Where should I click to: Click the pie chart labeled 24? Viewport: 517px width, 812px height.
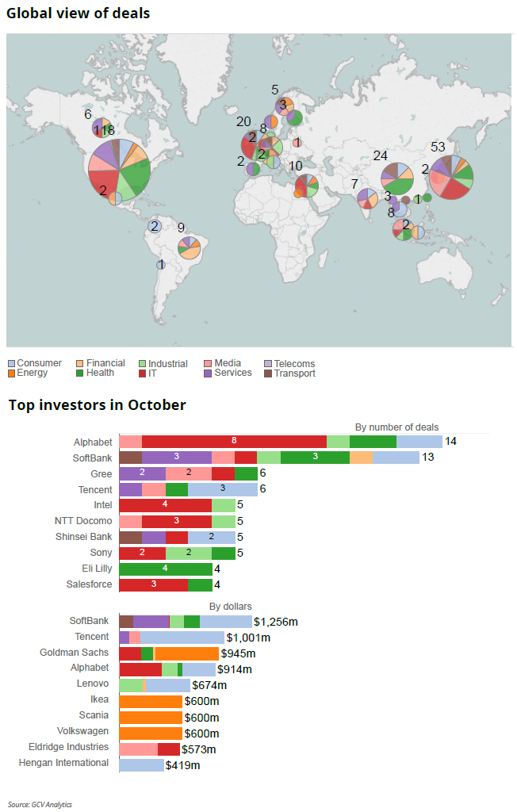click(x=397, y=178)
